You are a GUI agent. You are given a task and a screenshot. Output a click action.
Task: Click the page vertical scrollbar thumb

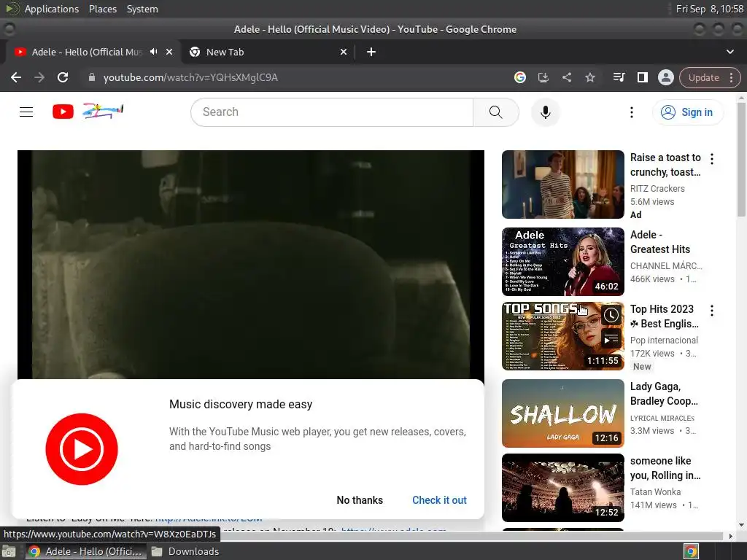coord(741,160)
